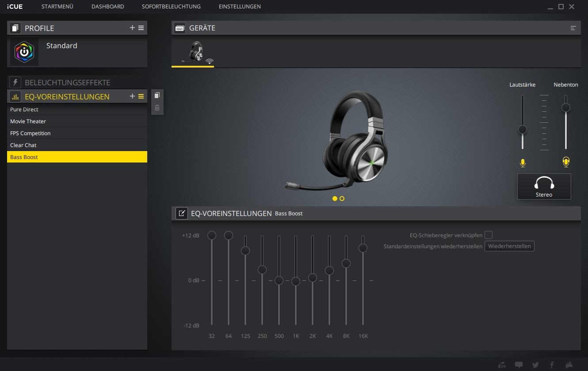Enable EQ-Schieberegler verknüpfen checkbox
This screenshot has width=588, height=371.
point(489,235)
